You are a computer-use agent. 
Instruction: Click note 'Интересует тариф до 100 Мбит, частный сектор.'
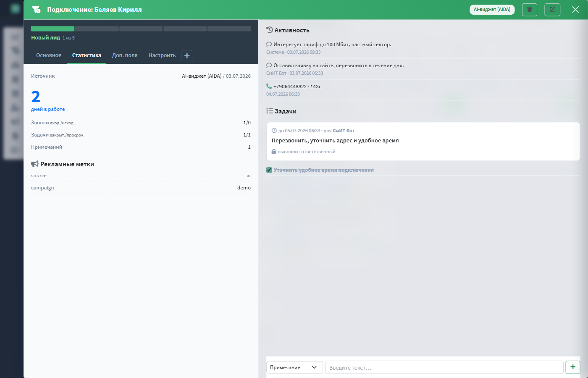tap(332, 45)
